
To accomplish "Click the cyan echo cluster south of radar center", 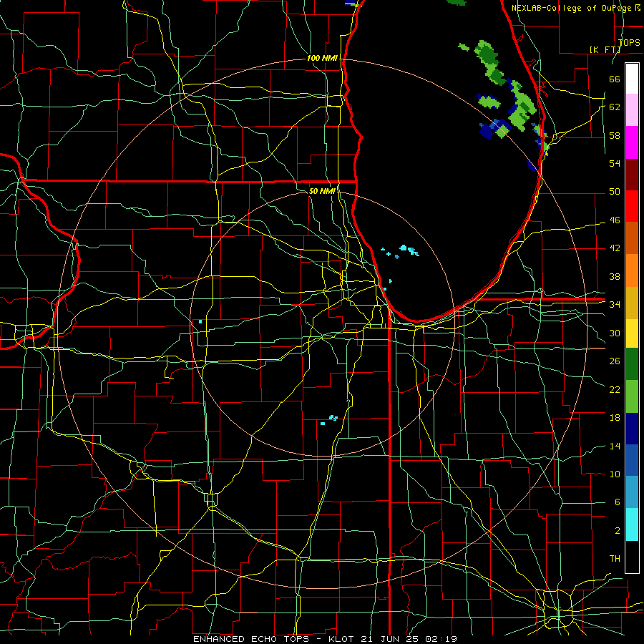I will pyautogui.click(x=329, y=420).
